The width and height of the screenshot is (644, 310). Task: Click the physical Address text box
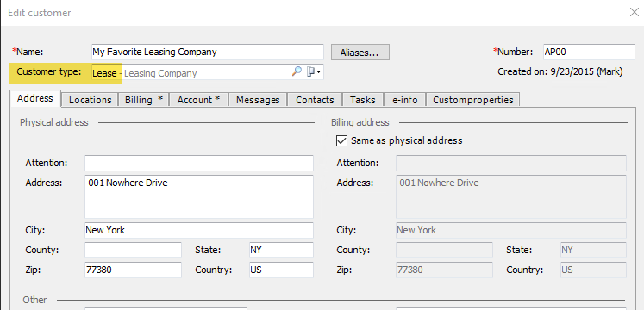199,197
